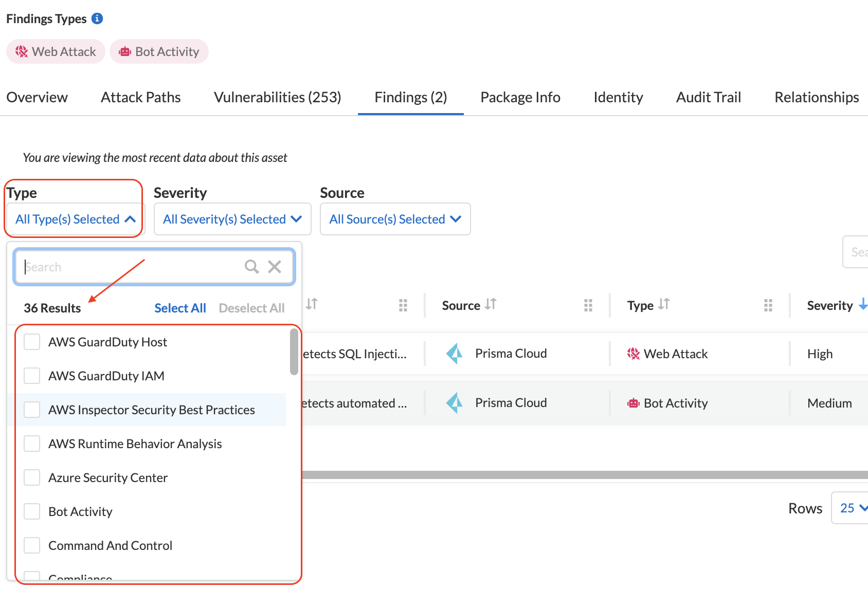Switch to the Vulnerabilities (253) tab
868x589 pixels.
tap(277, 97)
